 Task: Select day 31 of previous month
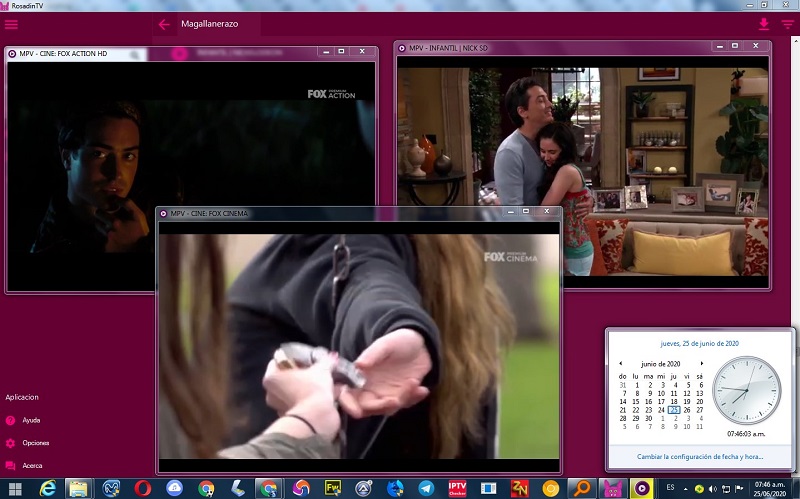coord(622,385)
